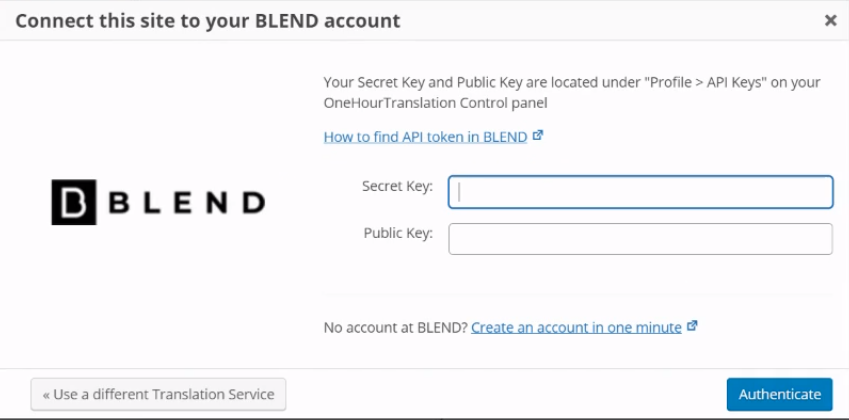Click the dialog title Connect this site heading

208,21
